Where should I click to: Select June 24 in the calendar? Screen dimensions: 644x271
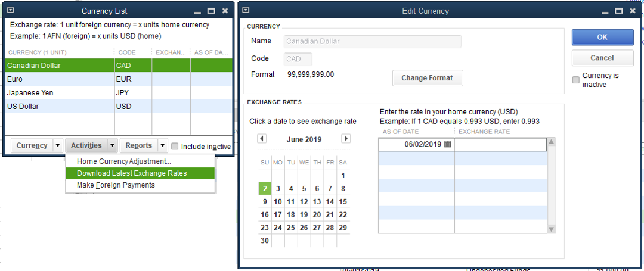click(278, 228)
